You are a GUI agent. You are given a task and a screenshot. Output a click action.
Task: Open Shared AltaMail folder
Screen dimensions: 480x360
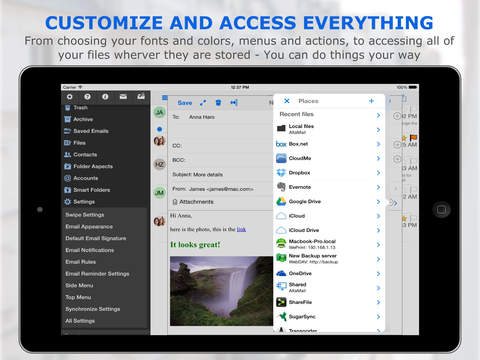tap(329, 288)
